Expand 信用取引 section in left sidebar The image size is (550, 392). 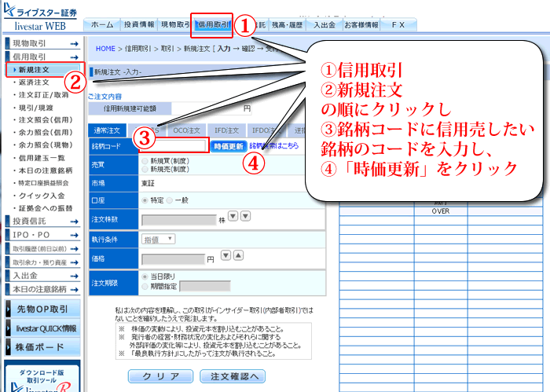[x=44, y=57]
